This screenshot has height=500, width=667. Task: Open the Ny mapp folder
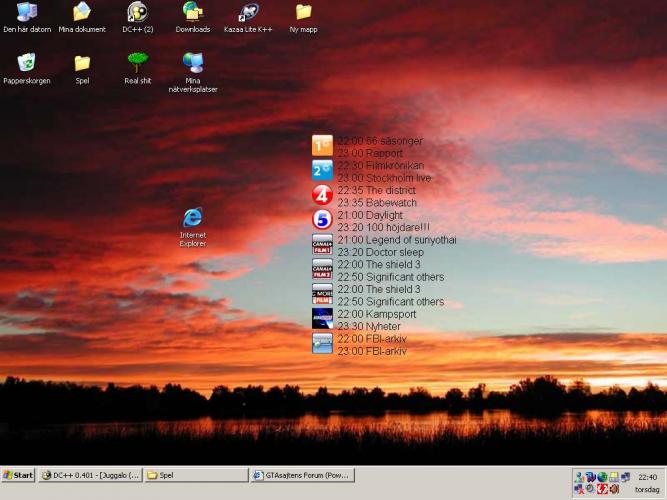pyautogui.click(x=303, y=13)
